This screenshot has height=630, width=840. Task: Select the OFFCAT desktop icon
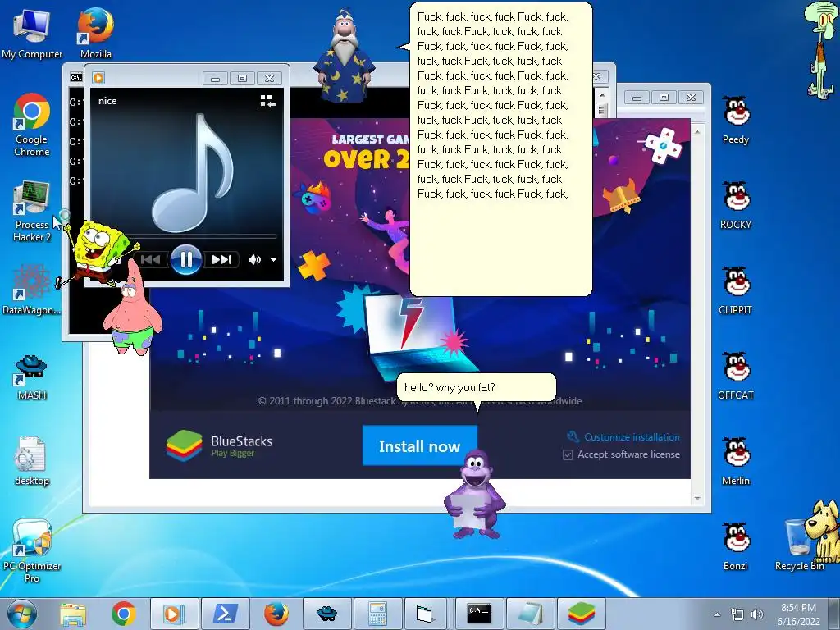(x=736, y=375)
